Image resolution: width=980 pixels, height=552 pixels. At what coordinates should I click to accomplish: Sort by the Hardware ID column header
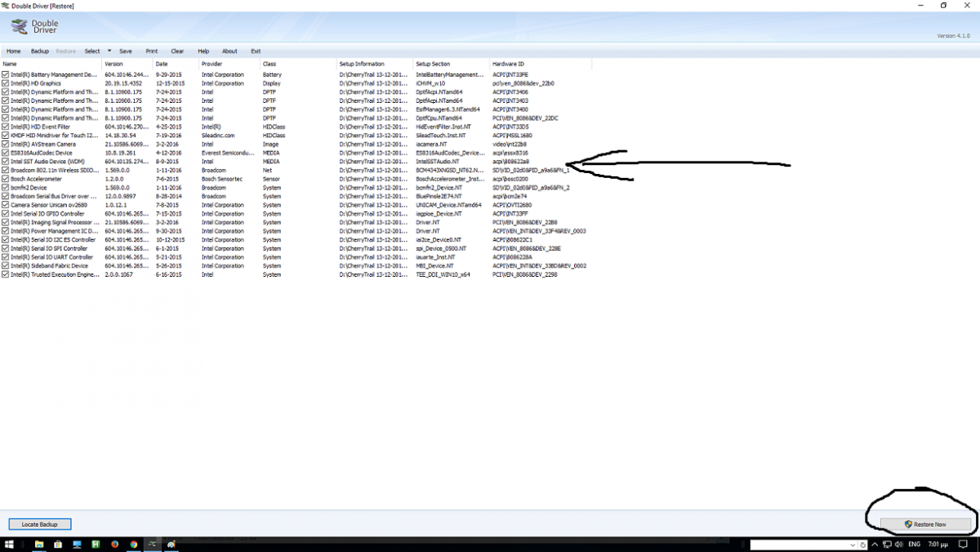(x=541, y=64)
